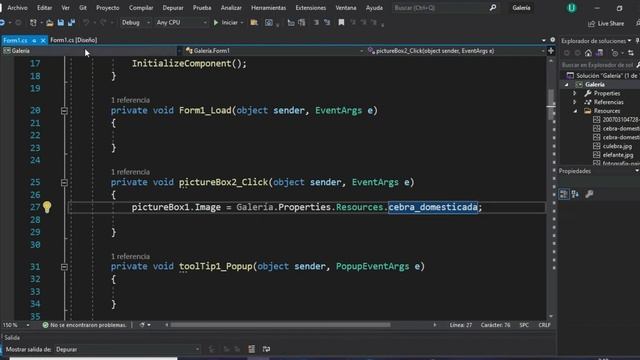This screenshot has height=360, width=640.
Task: Click the Save All icon
Action: (71, 23)
